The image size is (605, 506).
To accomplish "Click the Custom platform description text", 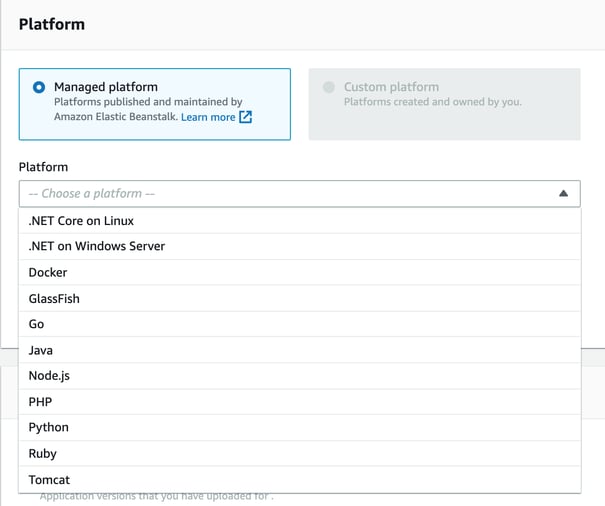I will click(x=433, y=102).
